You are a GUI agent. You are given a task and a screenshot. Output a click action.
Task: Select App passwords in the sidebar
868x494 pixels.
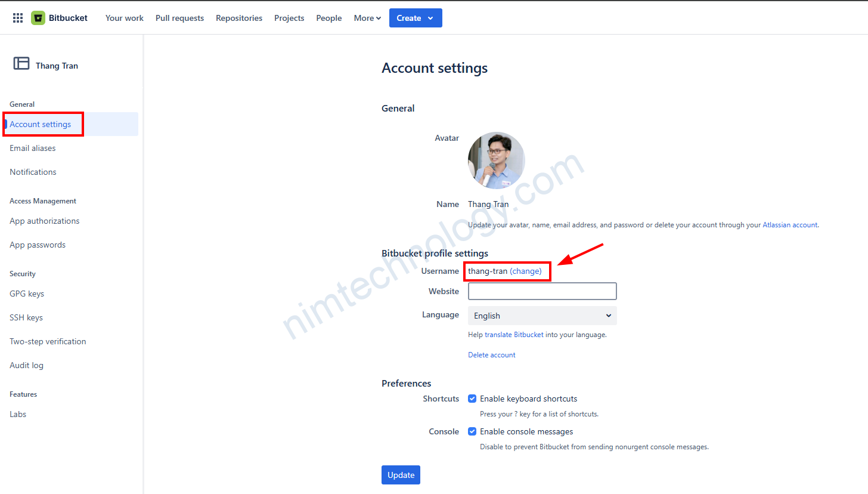[x=38, y=245]
